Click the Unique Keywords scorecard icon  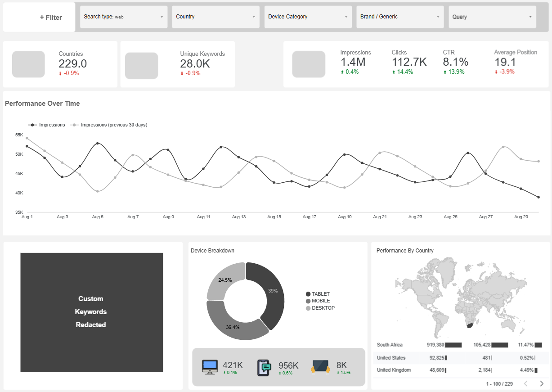142,65
